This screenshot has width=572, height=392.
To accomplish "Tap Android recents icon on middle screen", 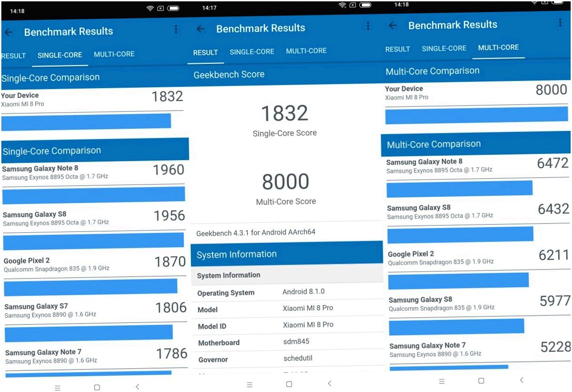I will tap(250, 384).
